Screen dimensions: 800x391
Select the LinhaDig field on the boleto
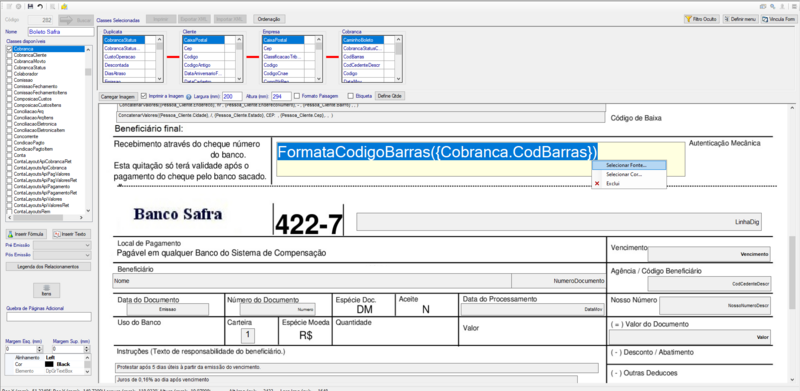559,223
